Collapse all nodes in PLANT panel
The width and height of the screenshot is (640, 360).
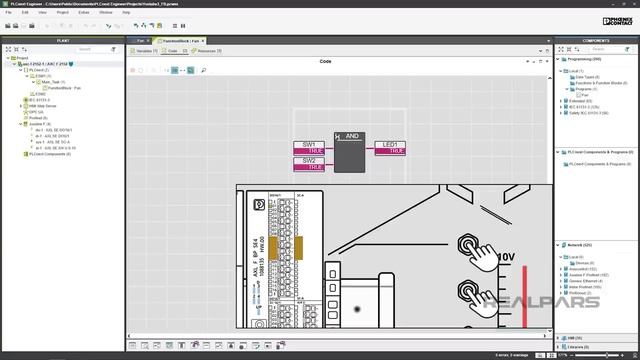point(16,49)
